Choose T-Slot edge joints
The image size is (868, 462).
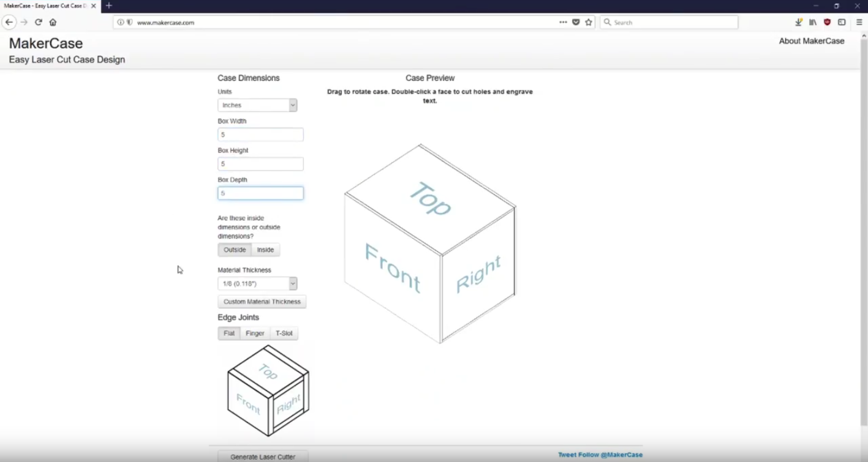(284, 333)
